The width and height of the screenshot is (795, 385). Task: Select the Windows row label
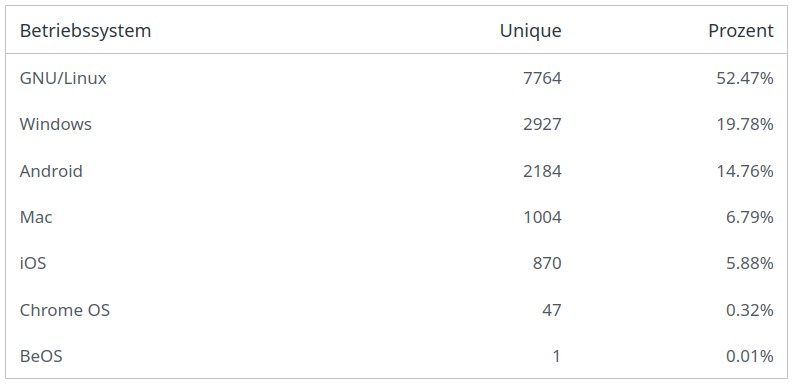point(56,124)
